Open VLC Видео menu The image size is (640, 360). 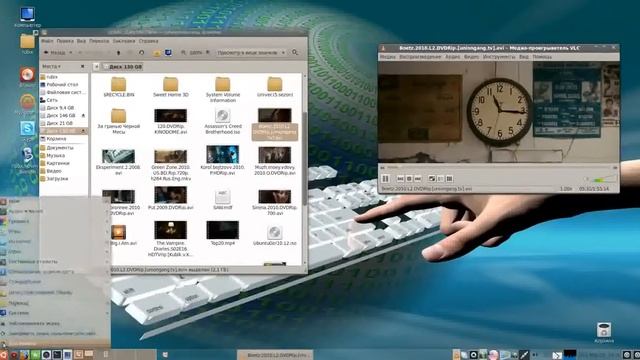tap(471, 57)
